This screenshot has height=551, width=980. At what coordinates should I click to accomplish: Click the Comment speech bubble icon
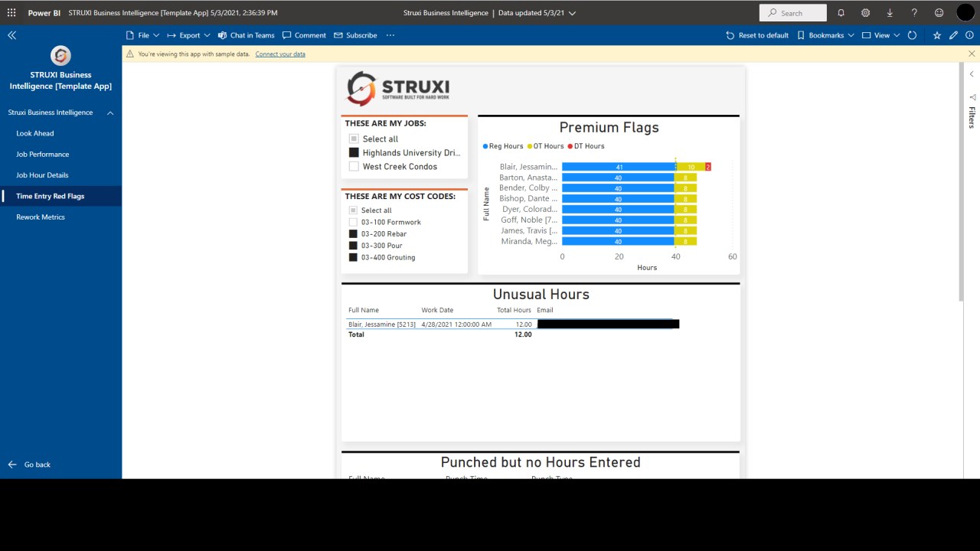click(287, 35)
